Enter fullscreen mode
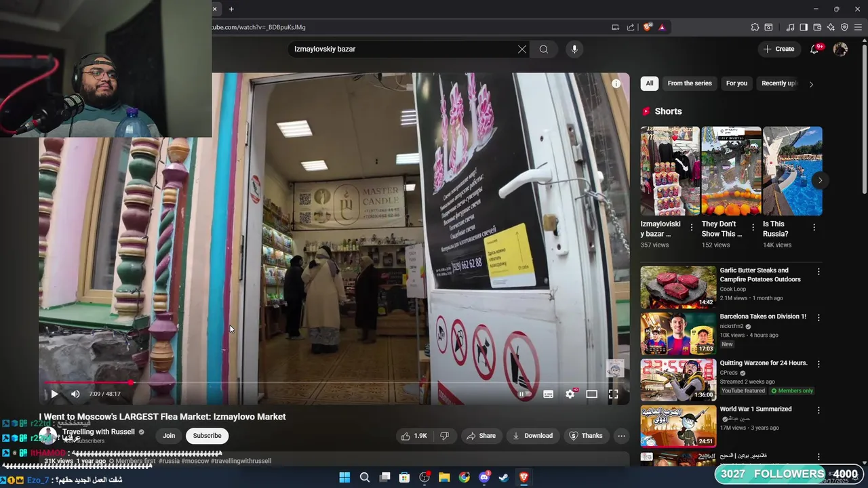The width and height of the screenshot is (868, 488). [613, 394]
